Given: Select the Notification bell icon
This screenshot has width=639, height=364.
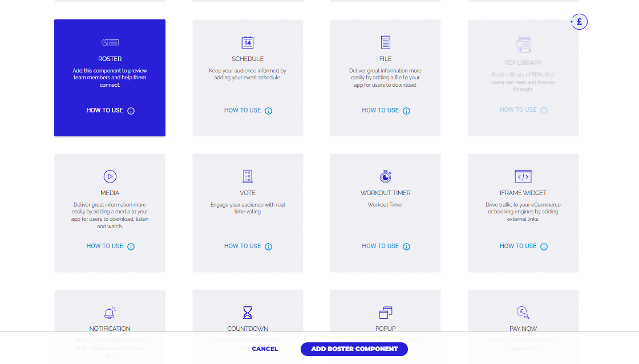Looking at the screenshot, I should pos(110,313).
